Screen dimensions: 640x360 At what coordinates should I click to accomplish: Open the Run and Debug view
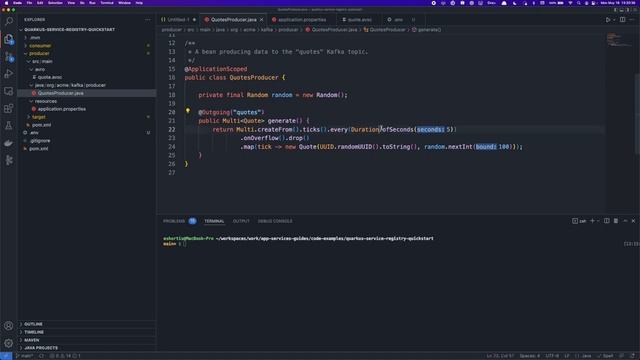[9, 74]
